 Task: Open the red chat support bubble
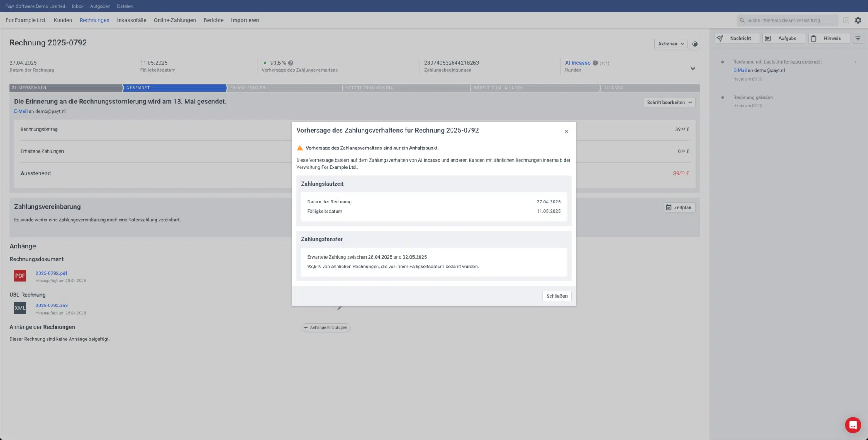coord(853,425)
